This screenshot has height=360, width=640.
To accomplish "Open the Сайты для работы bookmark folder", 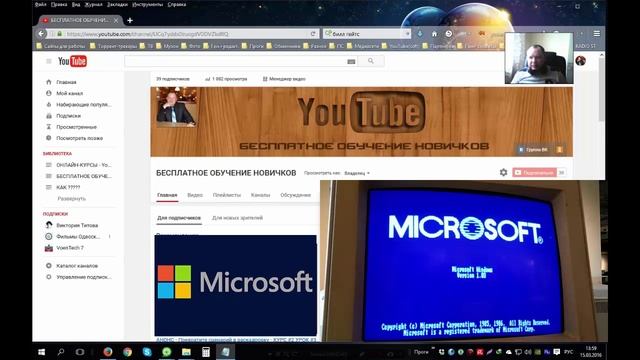I will pos(61,46).
